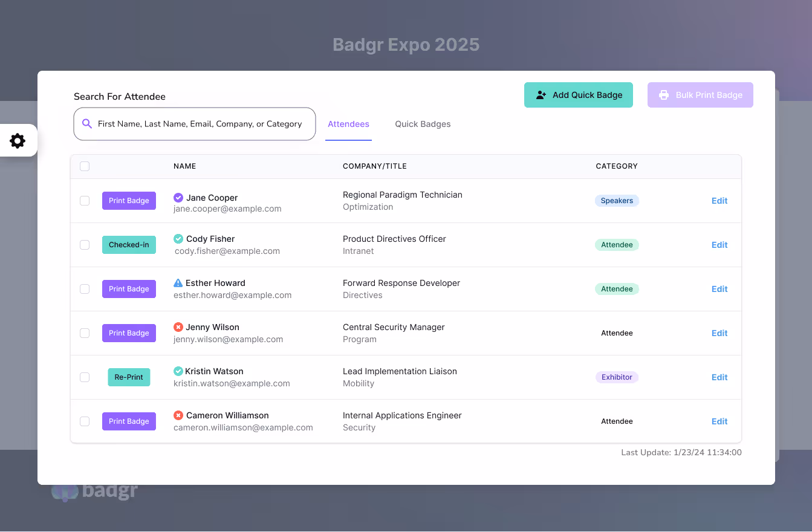Click the name Cameron Williamson

pos(227,415)
